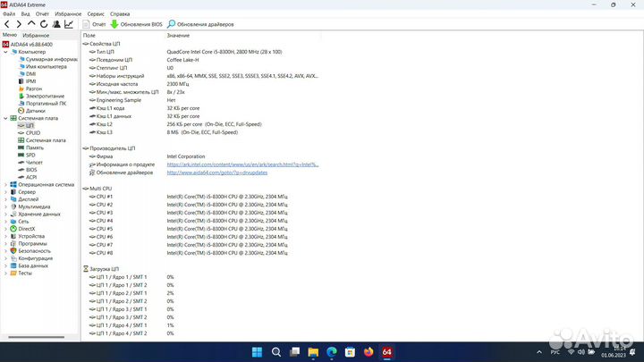
Task: Click the База данных tree icon
Action: pyautogui.click(x=13, y=266)
